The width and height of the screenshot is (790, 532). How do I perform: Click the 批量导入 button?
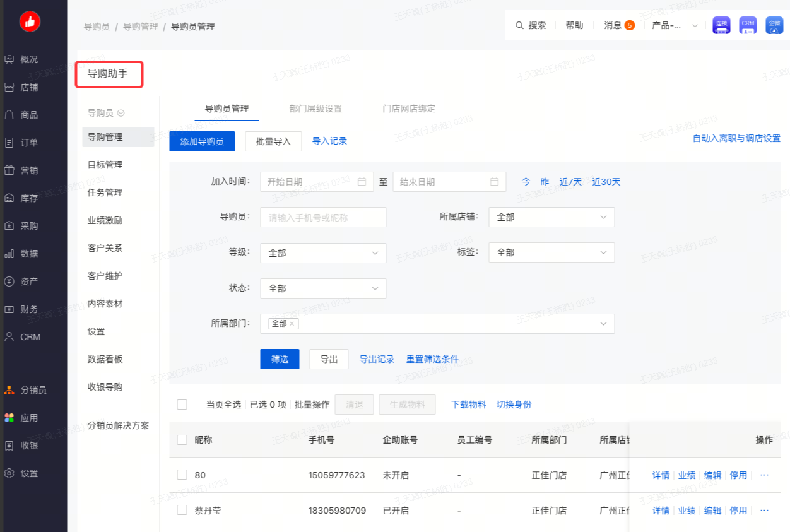[x=273, y=141]
